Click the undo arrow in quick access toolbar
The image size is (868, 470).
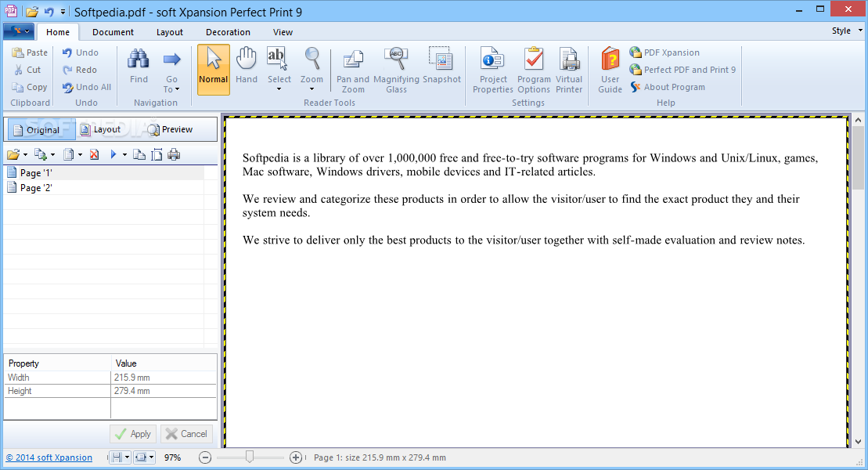(49, 12)
